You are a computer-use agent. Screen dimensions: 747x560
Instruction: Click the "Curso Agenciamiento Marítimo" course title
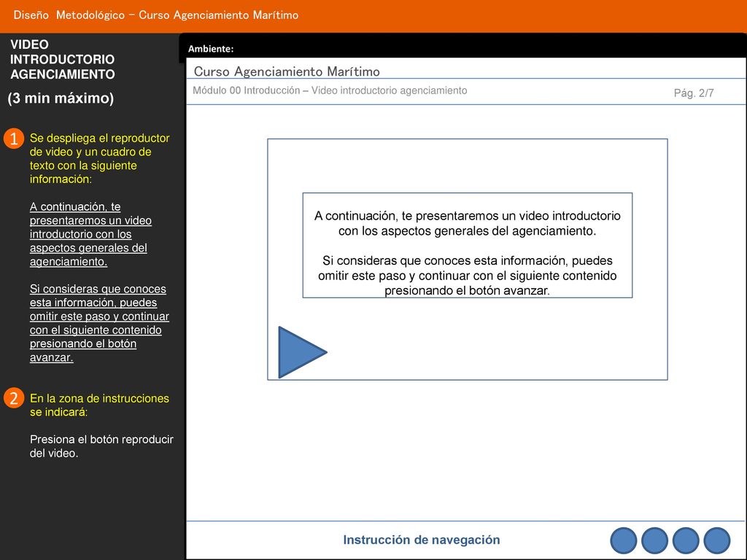(x=287, y=71)
